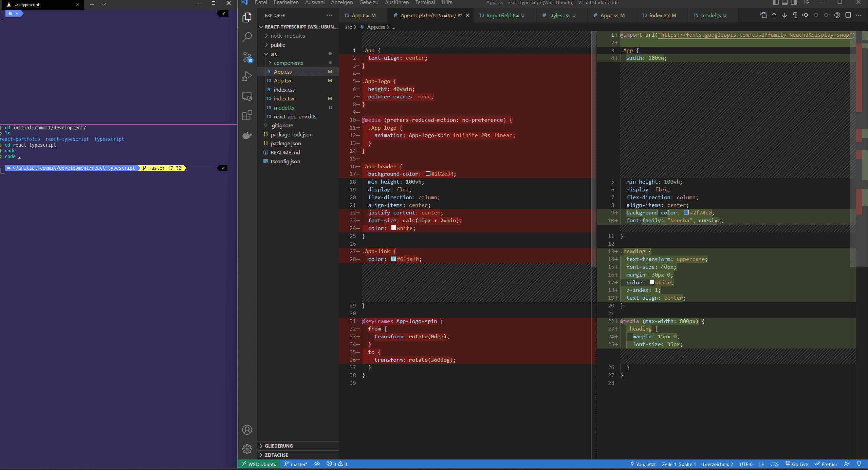Viewport: 868px width, 470px height.
Task: Click the #2f74c0 color swatch
Action: click(x=686, y=213)
